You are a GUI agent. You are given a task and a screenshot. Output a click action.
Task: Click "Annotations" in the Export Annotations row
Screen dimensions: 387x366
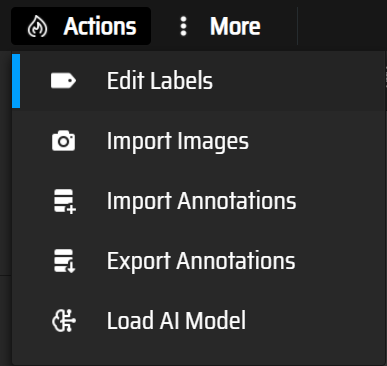pyautogui.click(x=236, y=261)
